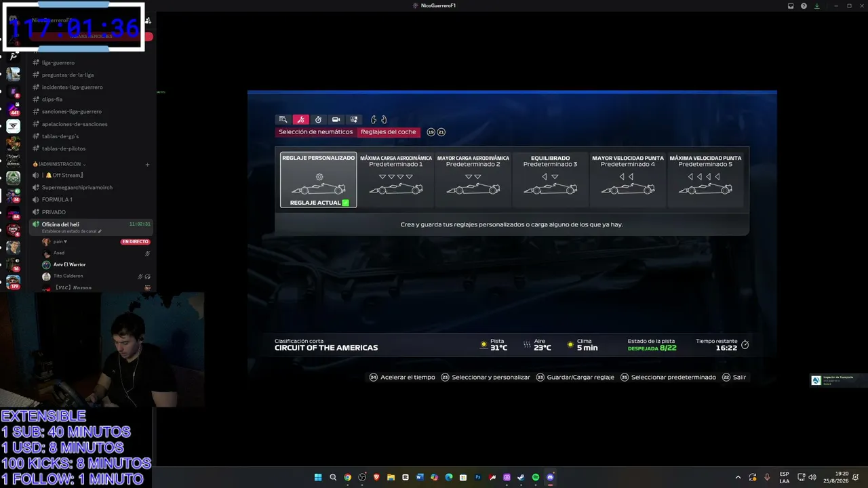Open the monitor screen tab icon
This screenshot has height=488, width=868.
coord(354,120)
